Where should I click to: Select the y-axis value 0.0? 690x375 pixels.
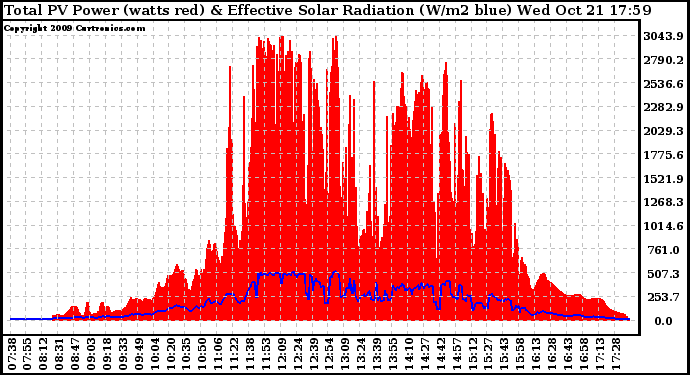pos(664,321)
